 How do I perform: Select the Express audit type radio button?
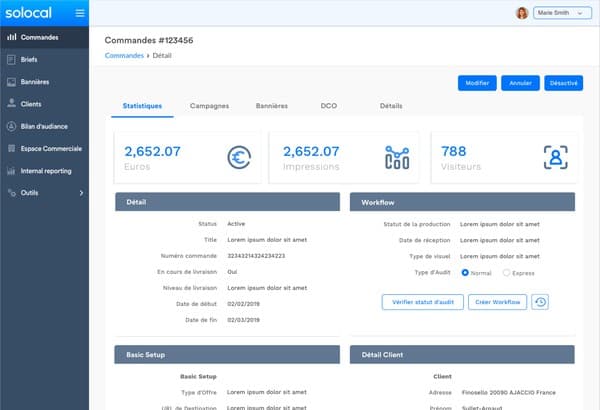coord(506,272)
